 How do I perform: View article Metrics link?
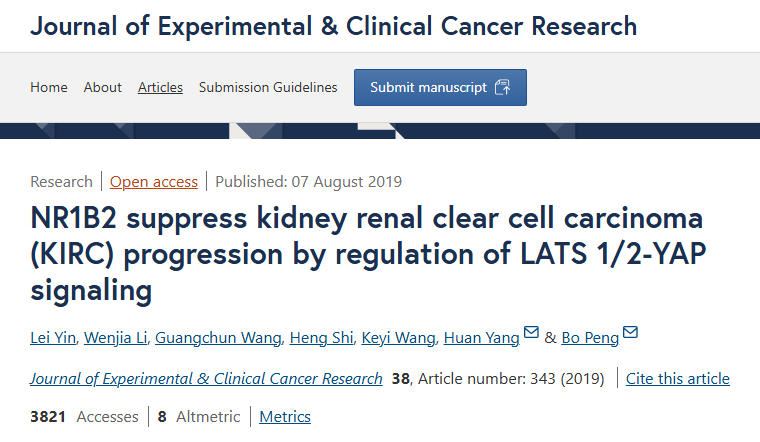pyautogui.click(x=285, y=417)
